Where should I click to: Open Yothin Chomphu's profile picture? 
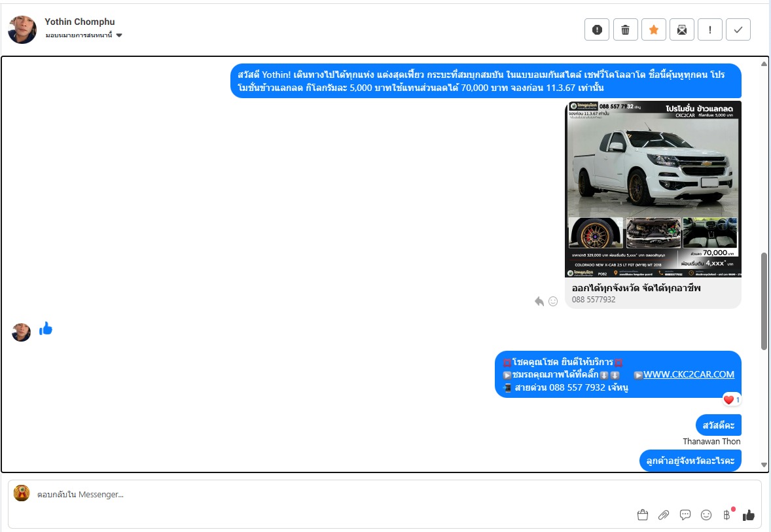coord(22,29)
